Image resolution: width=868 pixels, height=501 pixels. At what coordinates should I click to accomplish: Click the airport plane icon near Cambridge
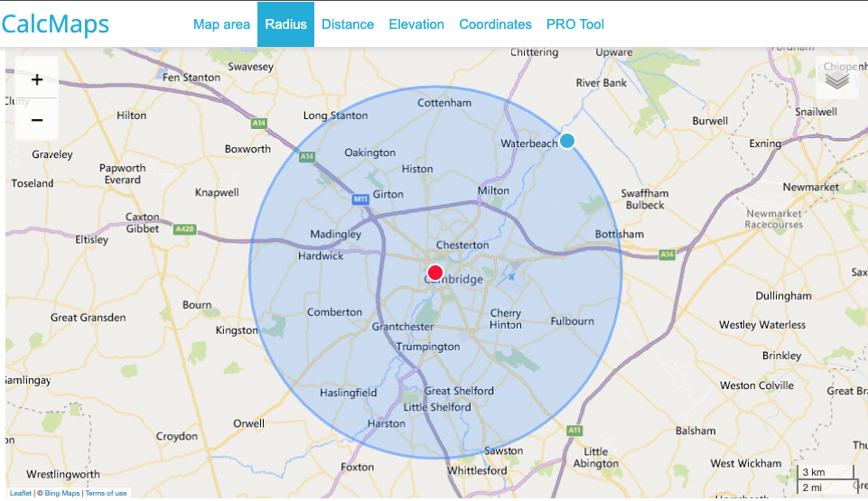point(511,276)
